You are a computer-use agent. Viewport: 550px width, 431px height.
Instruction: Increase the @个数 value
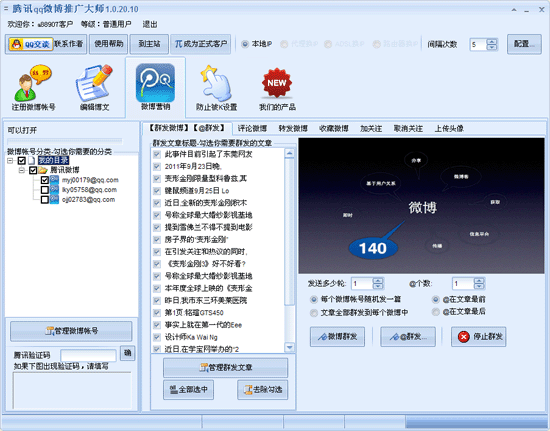[x=479, y=281]
